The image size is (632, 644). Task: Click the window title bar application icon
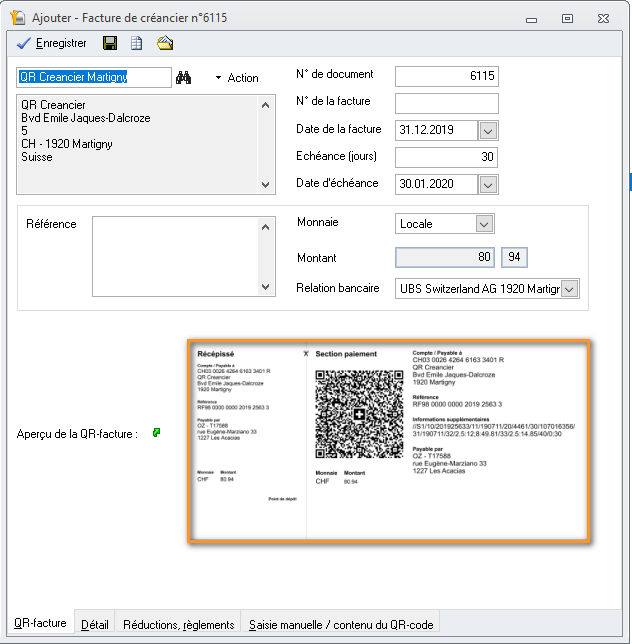pyautogui.click(x=18, y=18)
